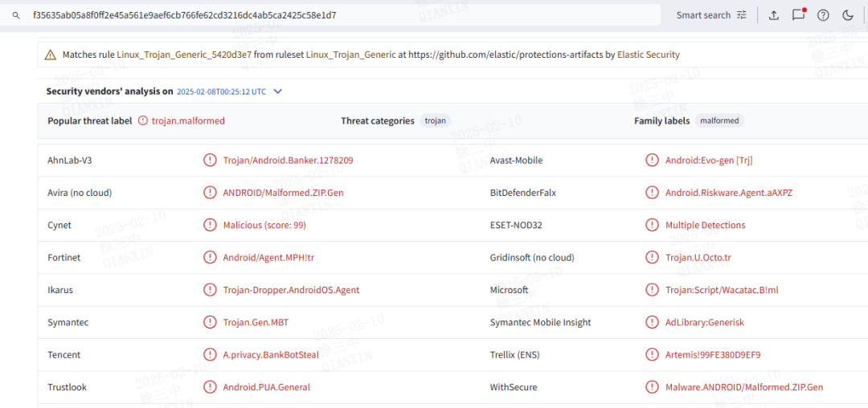Click the Tencent detection alert icon
Image resolution: width=868 pixels, height=408 pixels.
coord(210,354)
